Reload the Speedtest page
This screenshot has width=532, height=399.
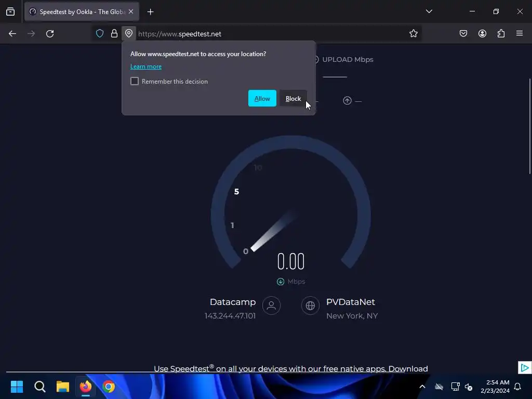coord(50,34)
